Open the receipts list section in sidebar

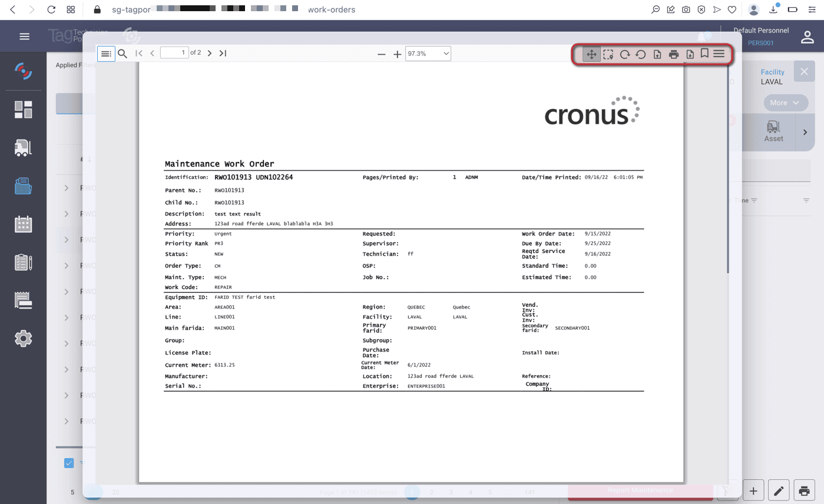(24, 300)
